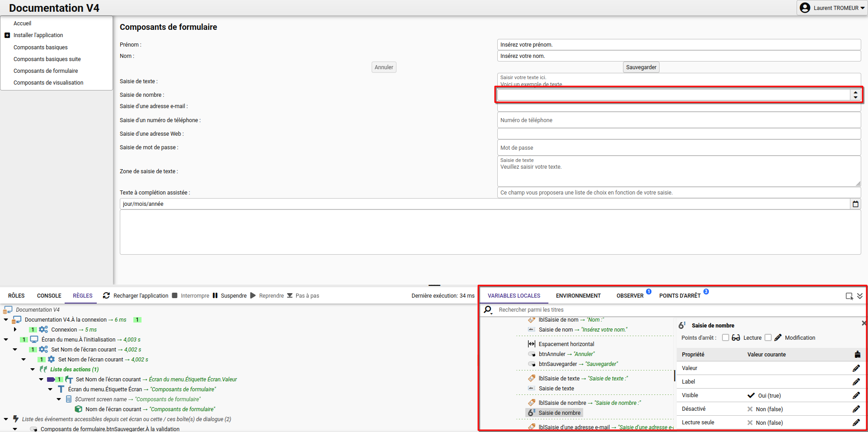Click the element picker icon in variables panel
868x432 pixels.
coord(849,296)
